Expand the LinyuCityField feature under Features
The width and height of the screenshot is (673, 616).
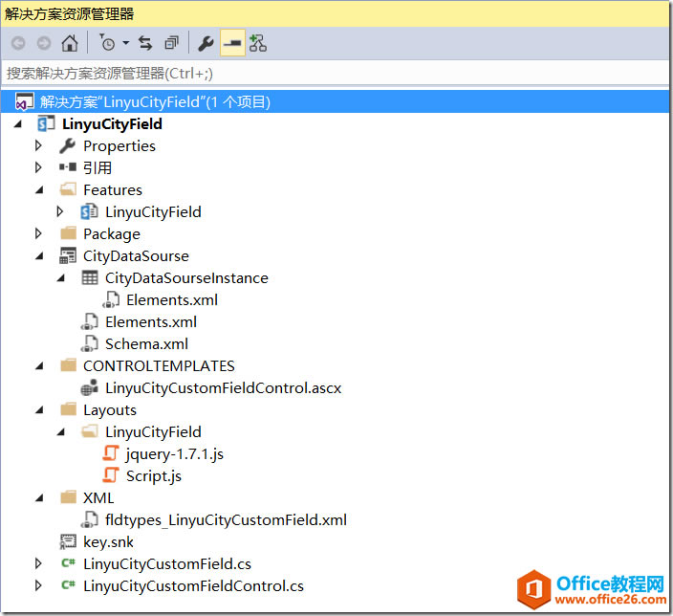coord(60,211)
